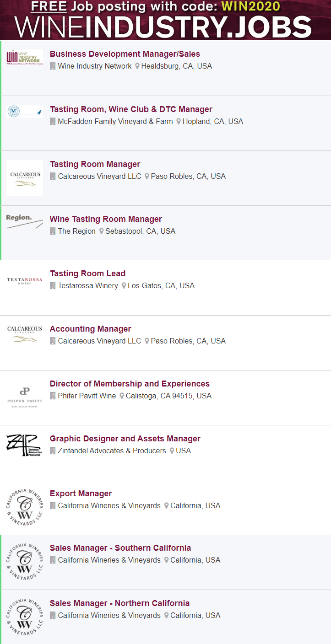
Task: Click the WineIndustry.Jobs header banner
Action: tap(165, 20)
